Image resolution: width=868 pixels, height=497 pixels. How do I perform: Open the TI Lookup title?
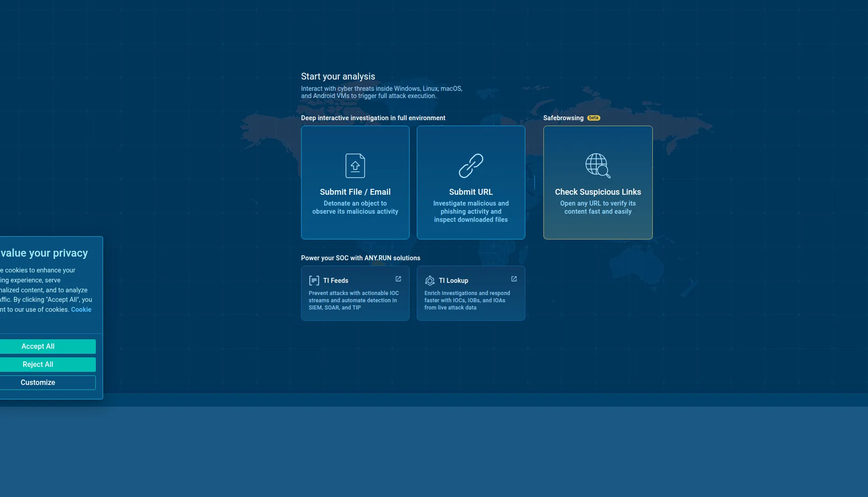[453, 281]
